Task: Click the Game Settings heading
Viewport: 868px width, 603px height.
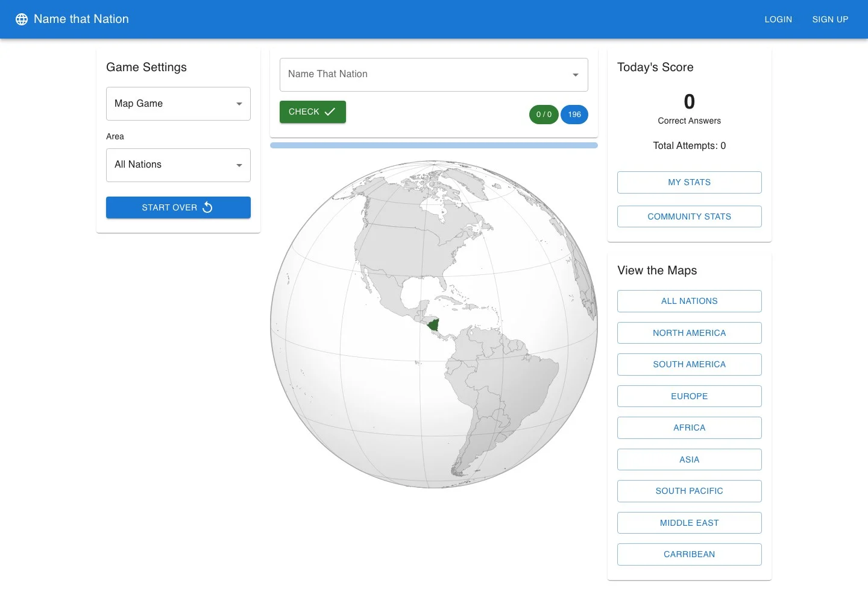Action: 146,68
